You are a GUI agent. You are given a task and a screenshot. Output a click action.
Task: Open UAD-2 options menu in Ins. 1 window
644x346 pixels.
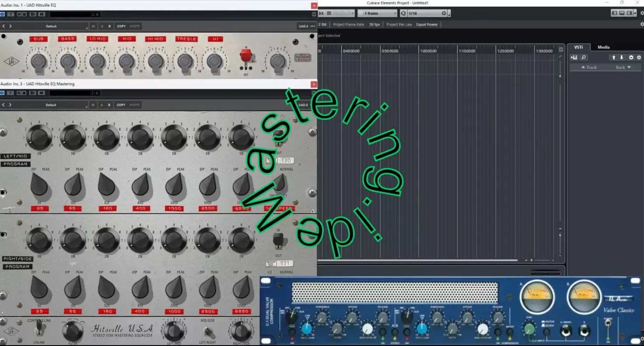coord(313,26)
